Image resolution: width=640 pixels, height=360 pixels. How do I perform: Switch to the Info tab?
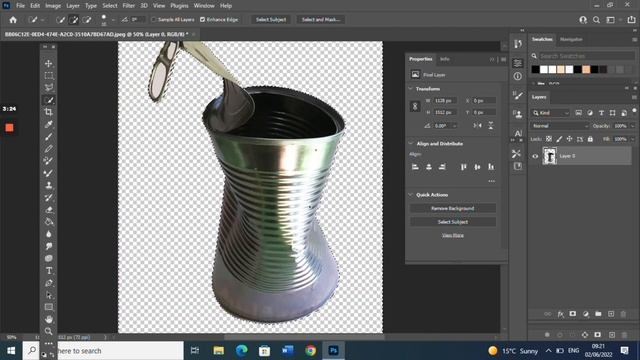444,59
